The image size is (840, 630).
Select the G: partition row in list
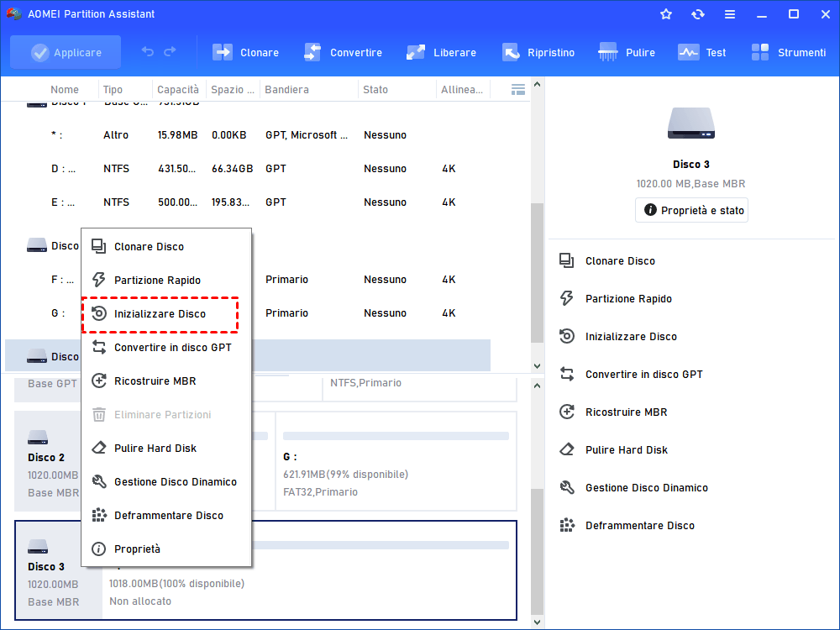pyautogui.click(x=248, y=313)
